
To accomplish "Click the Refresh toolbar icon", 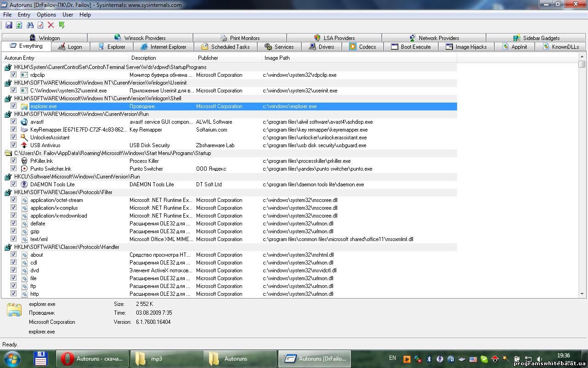I will 19,25.
